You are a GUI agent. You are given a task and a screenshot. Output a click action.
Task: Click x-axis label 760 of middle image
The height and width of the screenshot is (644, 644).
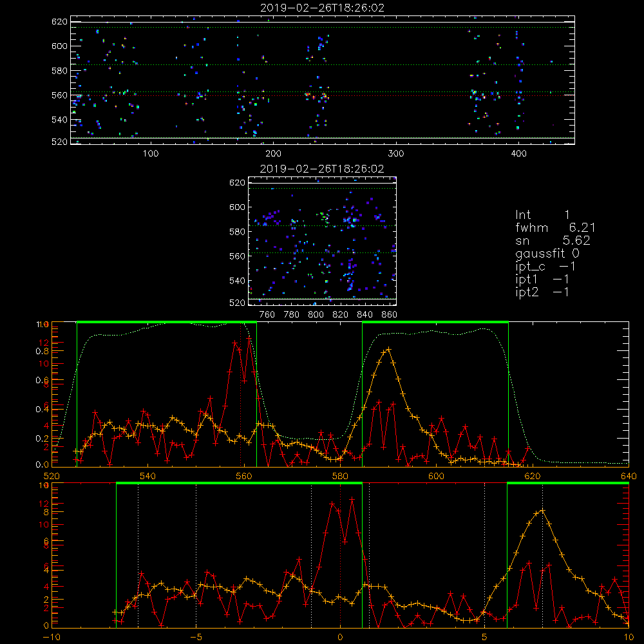pos(267,315)
